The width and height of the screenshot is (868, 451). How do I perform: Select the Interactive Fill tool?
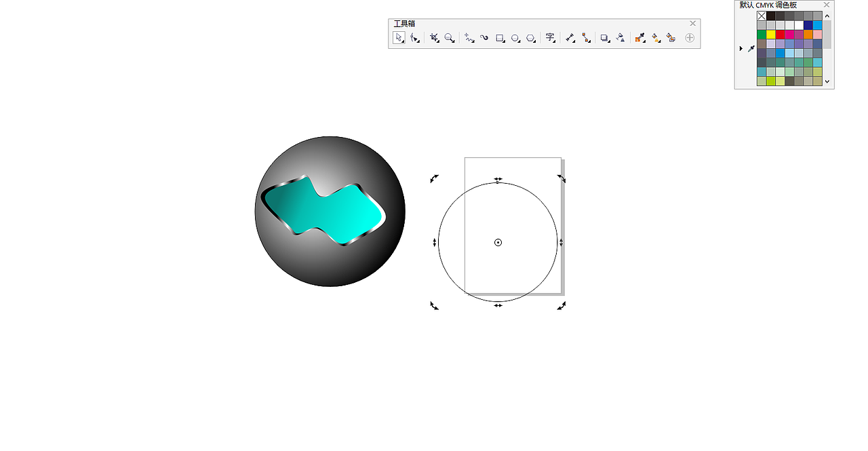[x=656, y=38]
